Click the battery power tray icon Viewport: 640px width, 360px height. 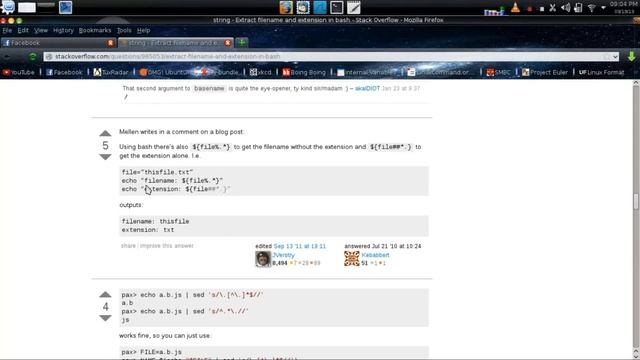pos(578,8)
